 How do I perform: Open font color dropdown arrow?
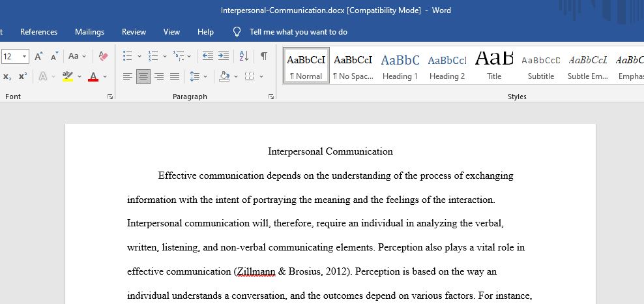105,77
